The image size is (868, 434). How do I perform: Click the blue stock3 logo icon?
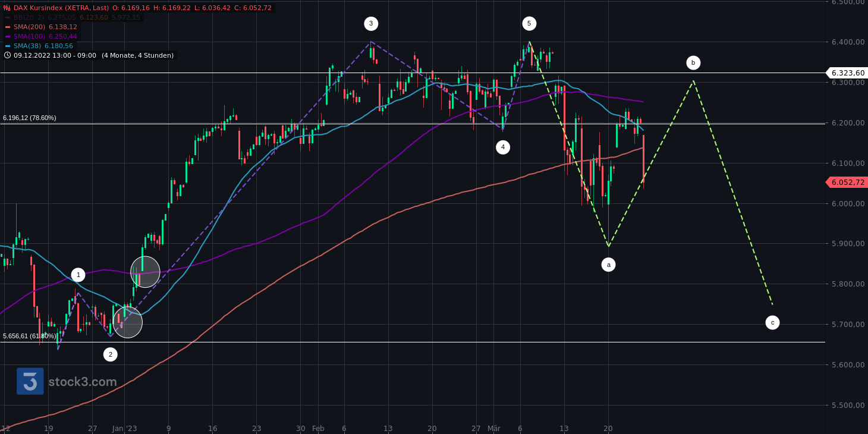[x=29, y=382]
